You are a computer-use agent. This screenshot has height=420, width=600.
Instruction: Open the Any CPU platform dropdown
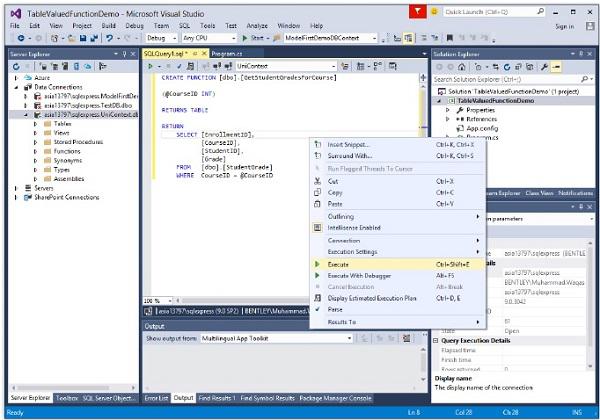click(209, 38)
